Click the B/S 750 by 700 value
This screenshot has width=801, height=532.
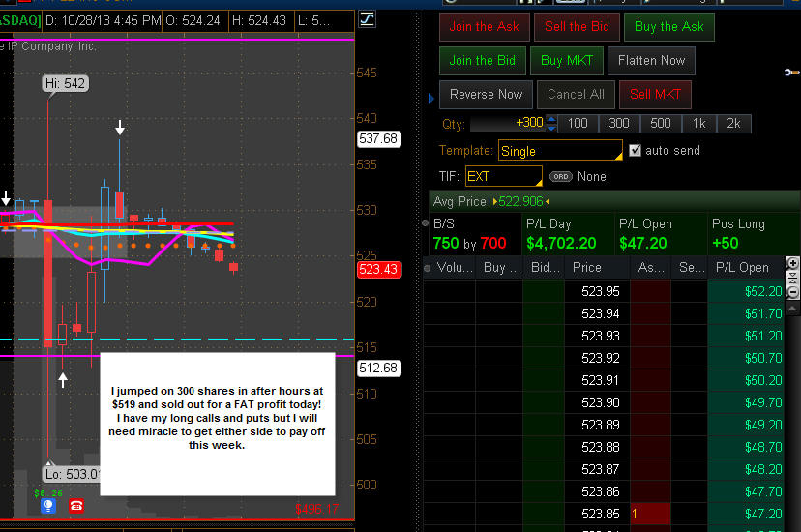469,243
